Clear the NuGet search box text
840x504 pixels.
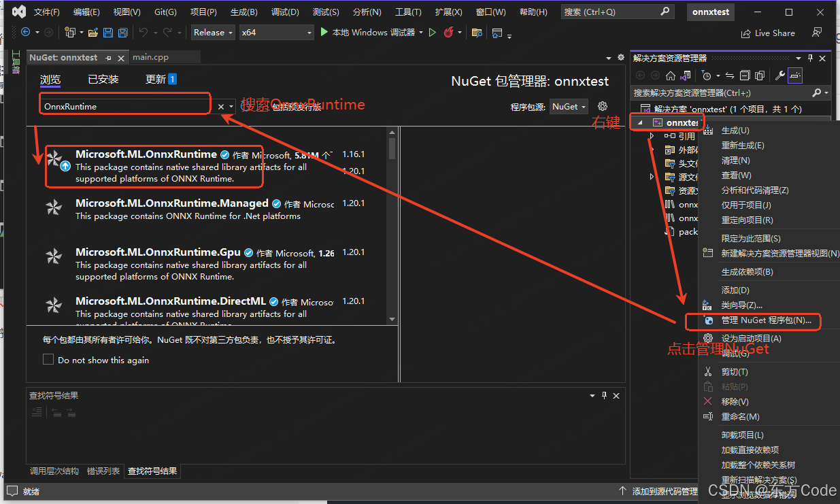[221, 107]
